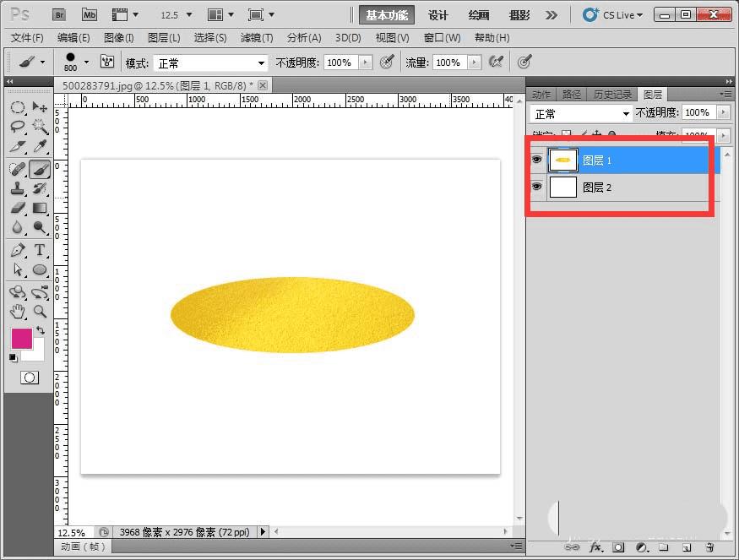This screenshot has height=560, width=739.
Task: Select the Horizontal Type tool
Action: 40,250
